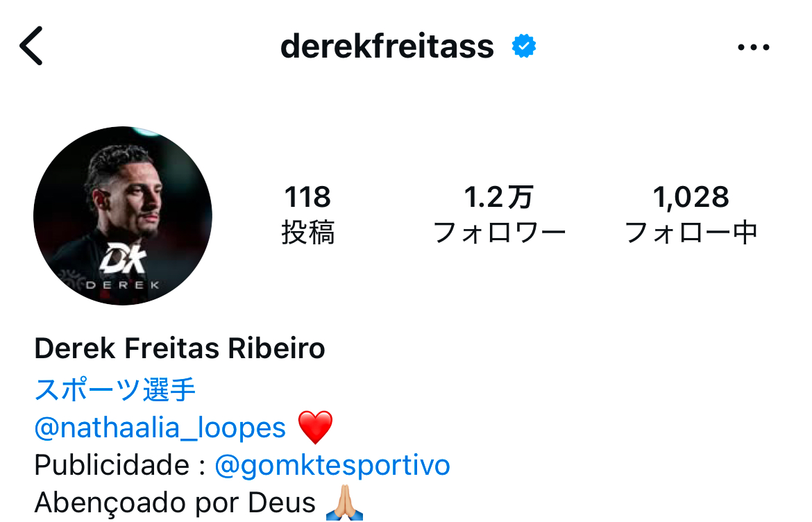Go back using the left arrow
Viewport: 812px width, 522px height.
(x=31, y=46)
